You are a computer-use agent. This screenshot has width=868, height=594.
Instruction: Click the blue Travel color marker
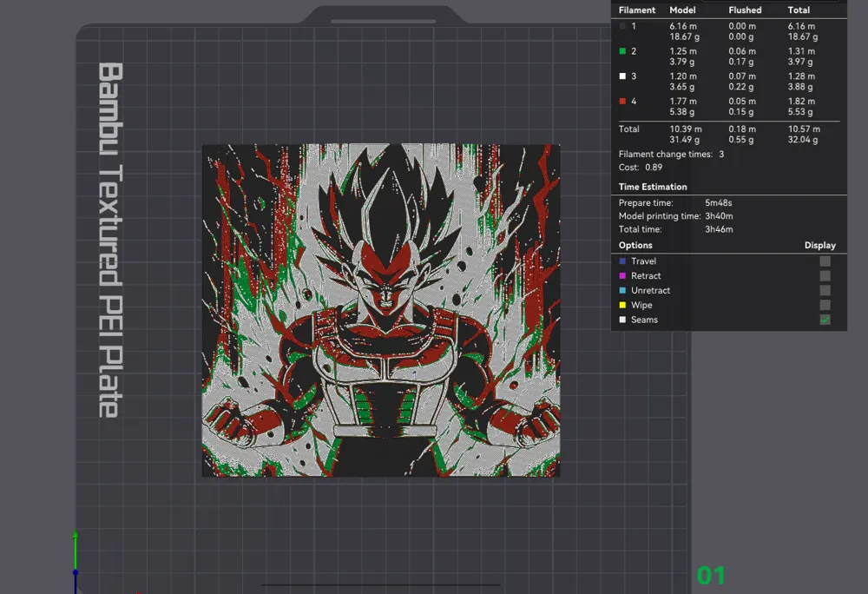(621, 261)
